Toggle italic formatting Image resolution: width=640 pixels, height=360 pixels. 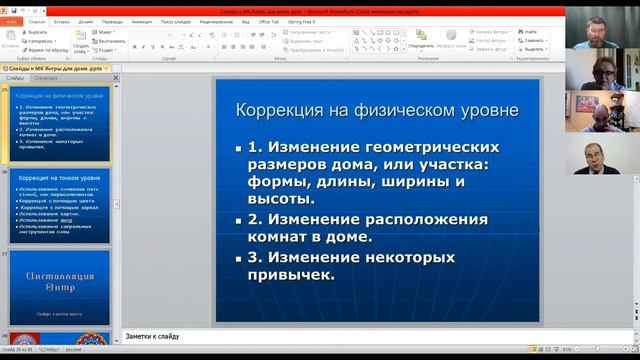pyautogui.click(x=144, y=47)
